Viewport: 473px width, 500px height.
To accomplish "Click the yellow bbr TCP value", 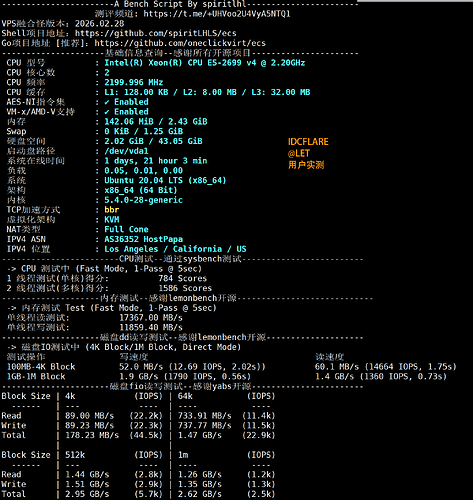I will coord(112,210).
